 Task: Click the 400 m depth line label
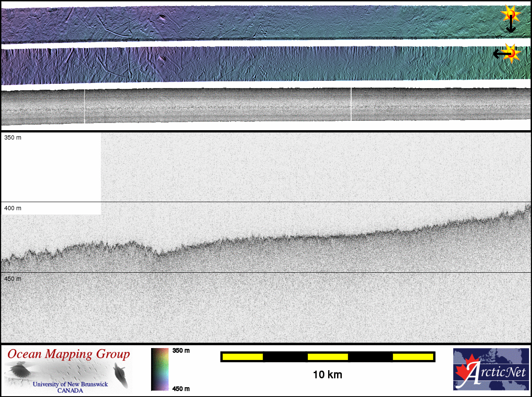pos(13,208)
